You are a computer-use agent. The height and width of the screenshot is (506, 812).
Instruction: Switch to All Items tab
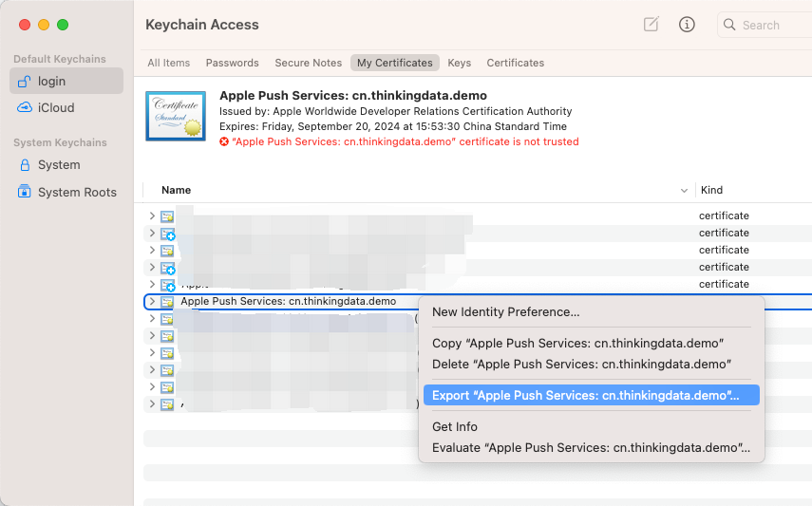click(169, 63)
